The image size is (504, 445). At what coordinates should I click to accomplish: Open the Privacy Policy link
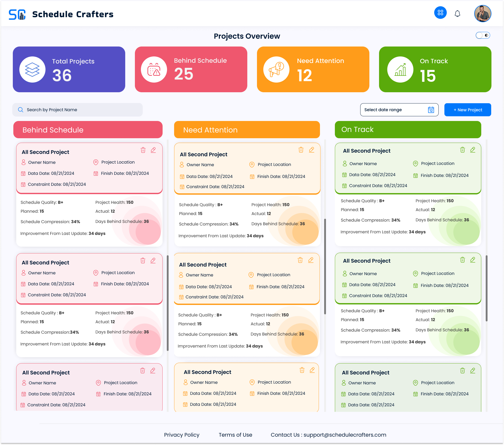click(x=182, y=435)
